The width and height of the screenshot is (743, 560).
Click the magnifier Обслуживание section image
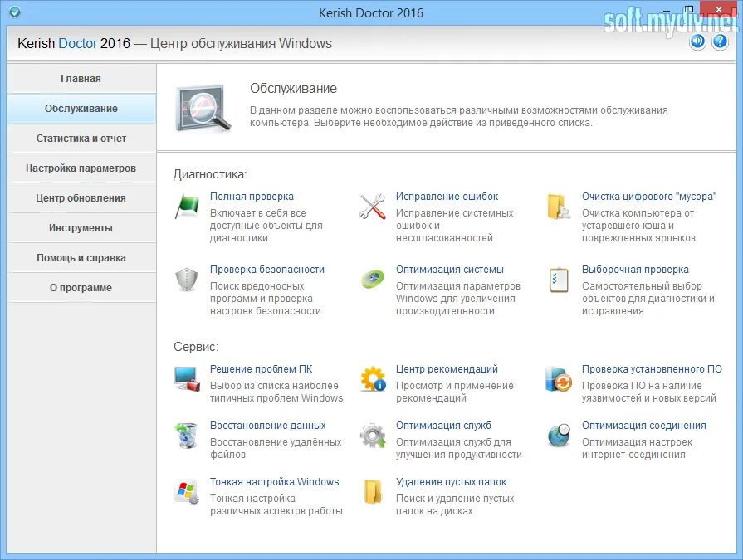pyautogui.click(x=203, y=109)
